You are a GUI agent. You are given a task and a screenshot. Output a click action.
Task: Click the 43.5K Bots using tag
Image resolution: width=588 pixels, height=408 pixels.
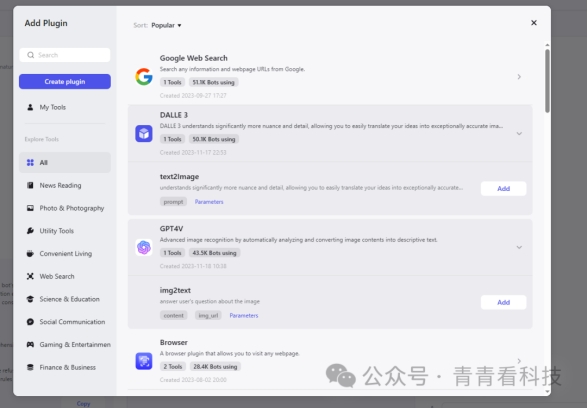[214, 253]
